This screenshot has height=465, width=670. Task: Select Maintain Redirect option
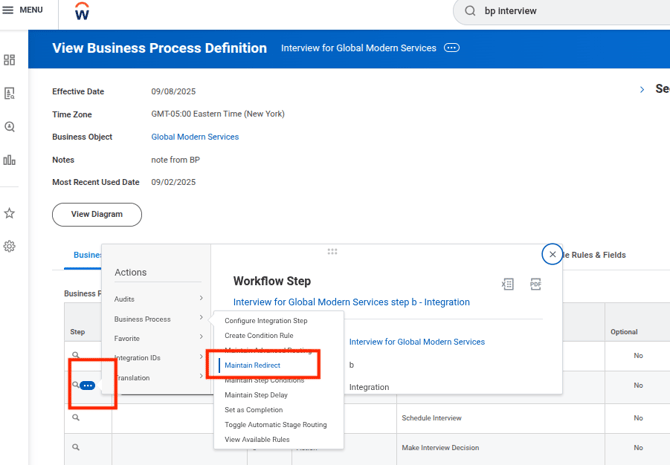point(253,365)
